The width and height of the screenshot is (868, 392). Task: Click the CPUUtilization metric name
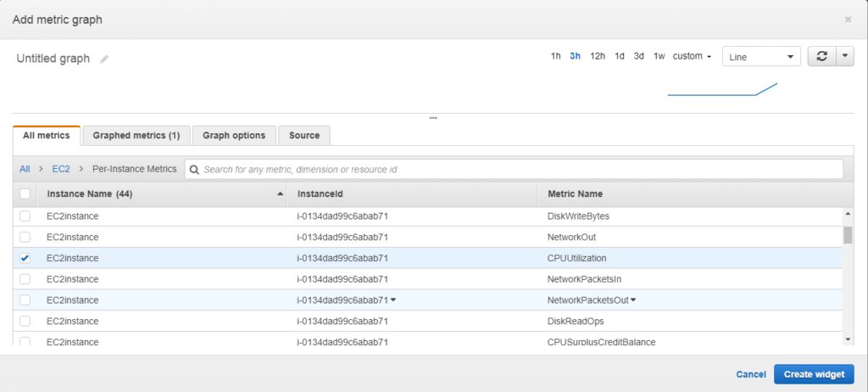pos(576,259)
